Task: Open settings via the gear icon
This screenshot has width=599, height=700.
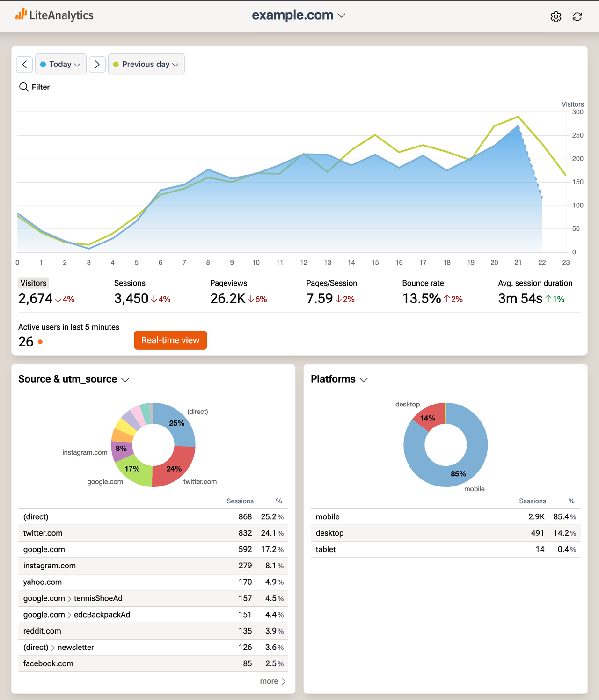Action: (556, 16)
